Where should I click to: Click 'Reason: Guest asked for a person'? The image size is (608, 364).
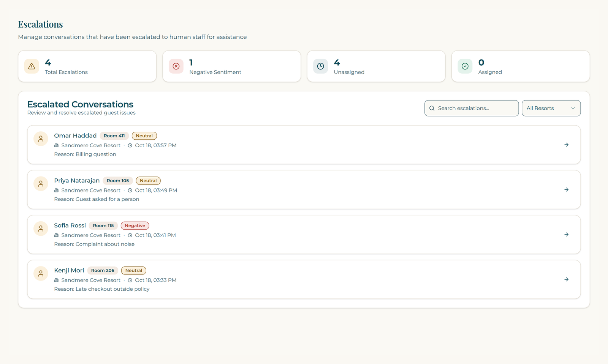(97, 199)
